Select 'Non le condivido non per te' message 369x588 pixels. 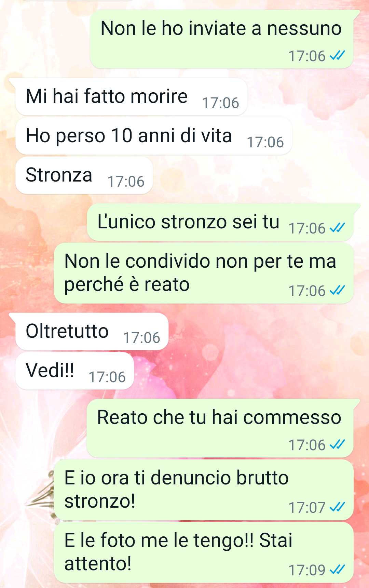coord(204,273)
